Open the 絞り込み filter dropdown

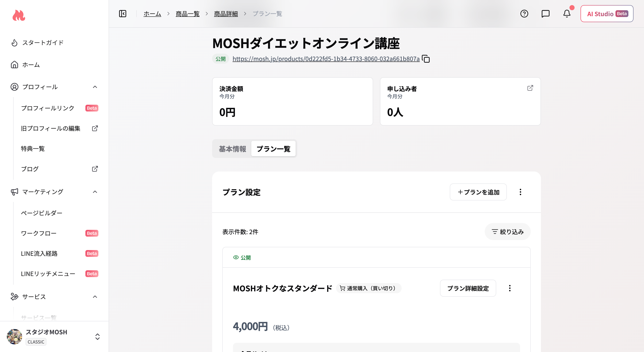click(507, 232)
